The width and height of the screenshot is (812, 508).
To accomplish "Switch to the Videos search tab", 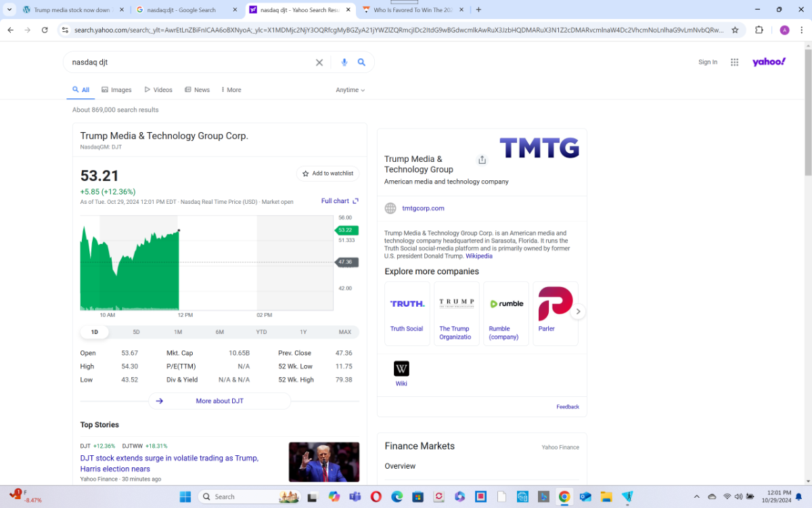I will [158, 90].
